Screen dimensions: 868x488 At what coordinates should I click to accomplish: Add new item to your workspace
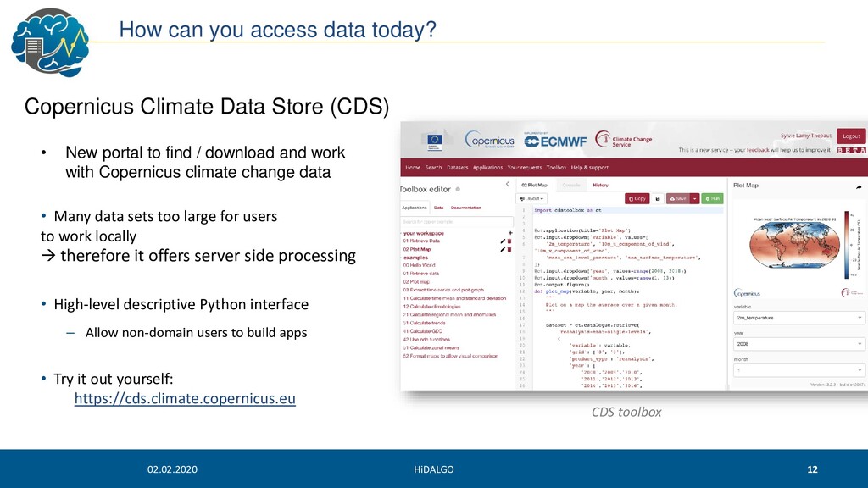point(509,233)
